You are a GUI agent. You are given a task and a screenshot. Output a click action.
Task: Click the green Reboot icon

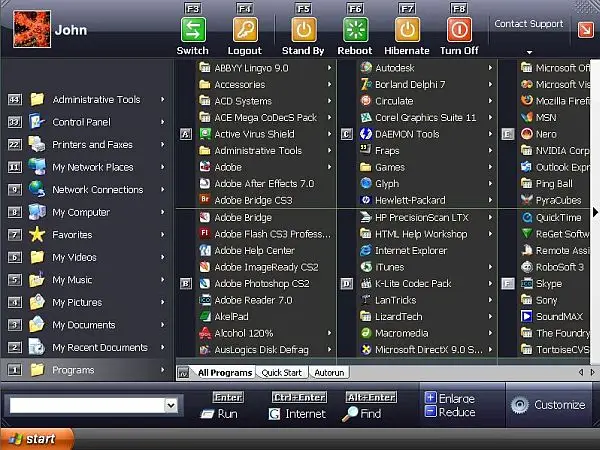pos(355,29)
